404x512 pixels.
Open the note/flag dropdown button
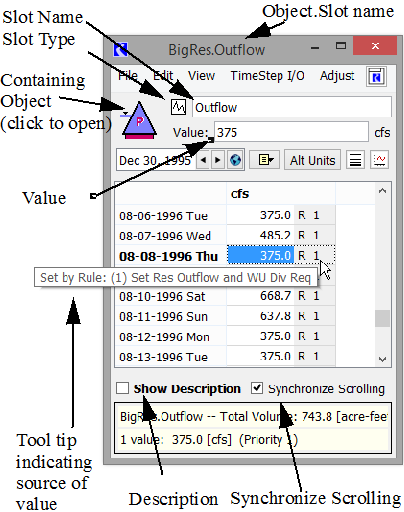point(264,160)
